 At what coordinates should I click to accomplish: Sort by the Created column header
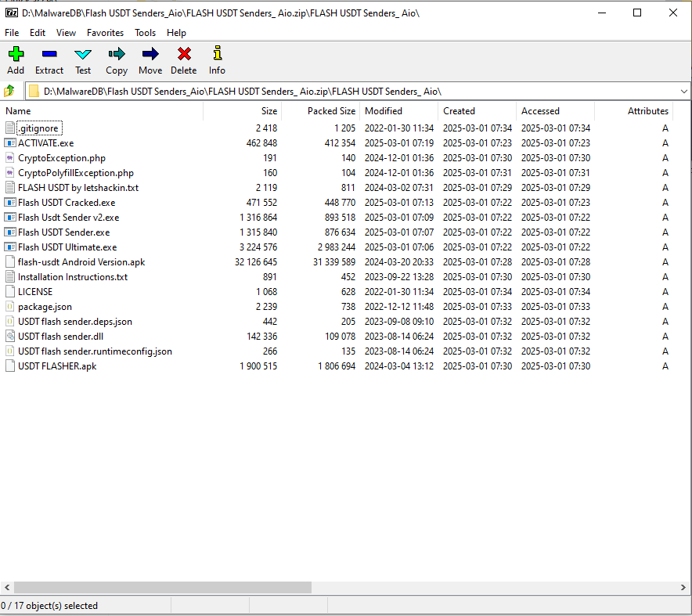(x=477, y=111)
